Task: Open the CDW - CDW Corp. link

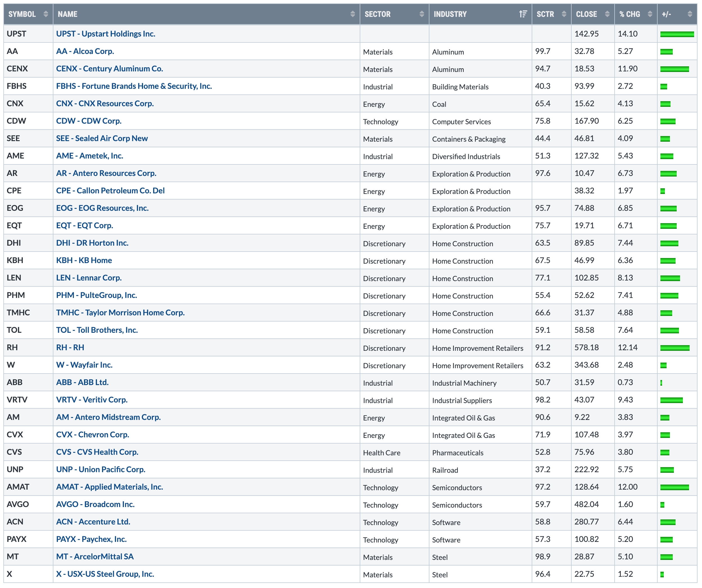Action: 89,121
